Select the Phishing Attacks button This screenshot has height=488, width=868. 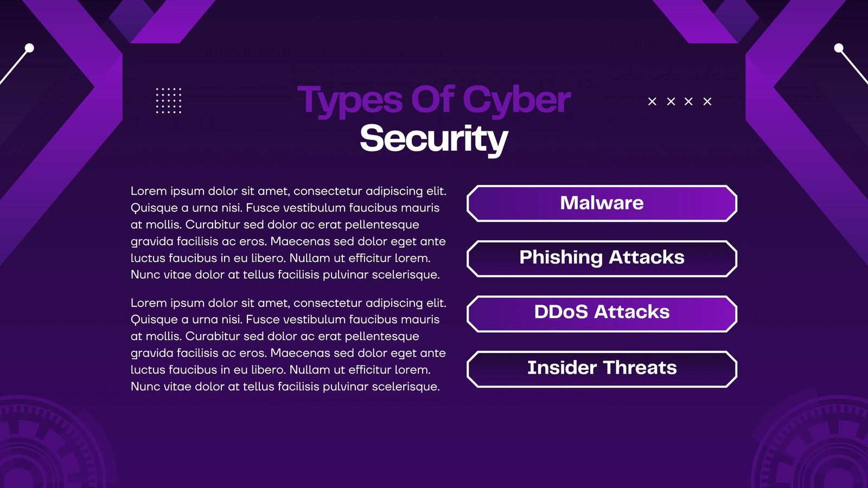[602, 259]
